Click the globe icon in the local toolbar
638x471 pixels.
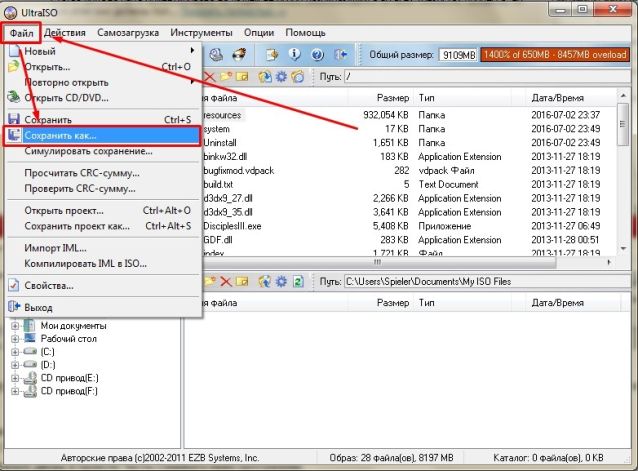tap(265, 281)
